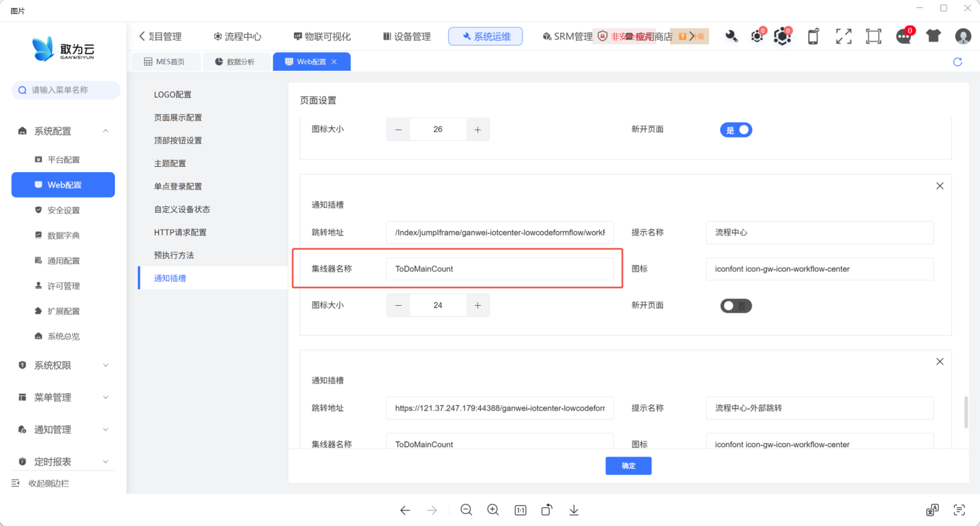Click 收起侧边栏 to collapse the sidebar

41,483
